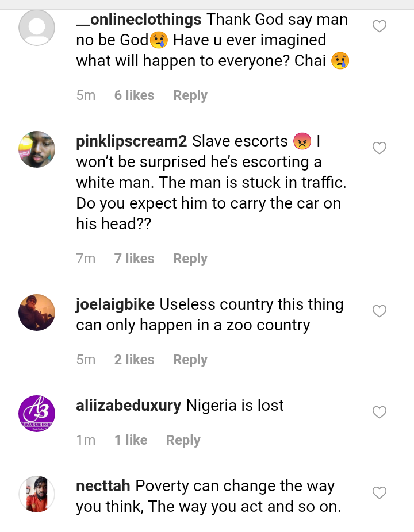View the 2 likes on joelaigbike's comment
The height and width of the screenshot is (532, 414).
(x=134, y=360)
